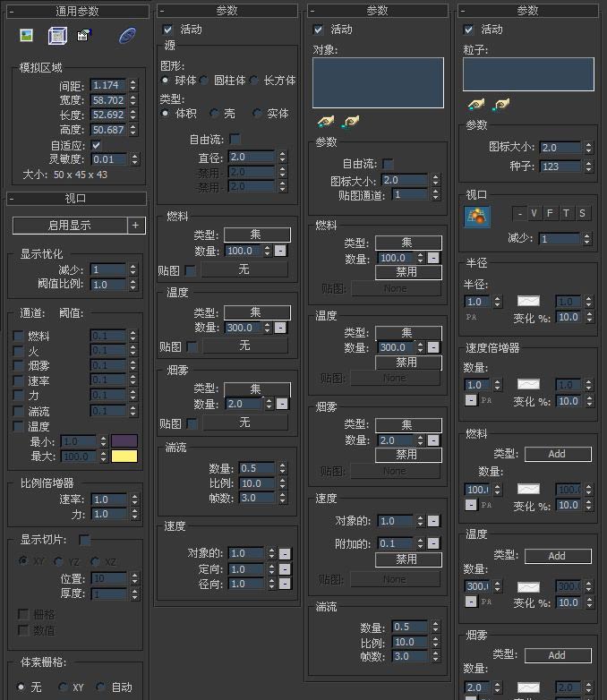Image resolution: width=607 pixels, height=700 pixels.
Task: Open the purple 最小 color swatch
Action: tap(124, 441)
